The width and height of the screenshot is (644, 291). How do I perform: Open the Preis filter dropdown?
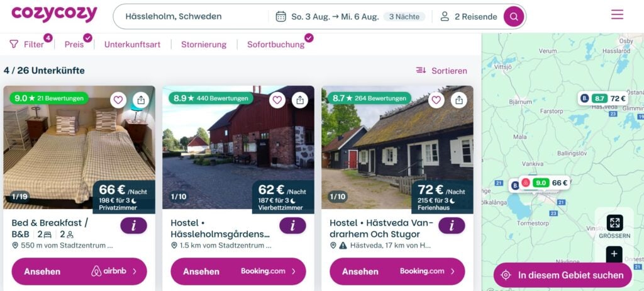click(74, 45)
